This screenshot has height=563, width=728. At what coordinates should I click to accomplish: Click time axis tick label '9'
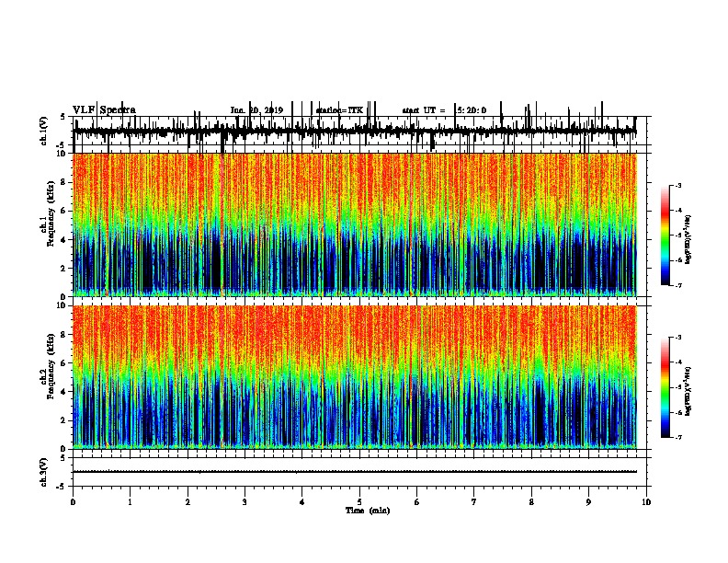click(588, 501)
